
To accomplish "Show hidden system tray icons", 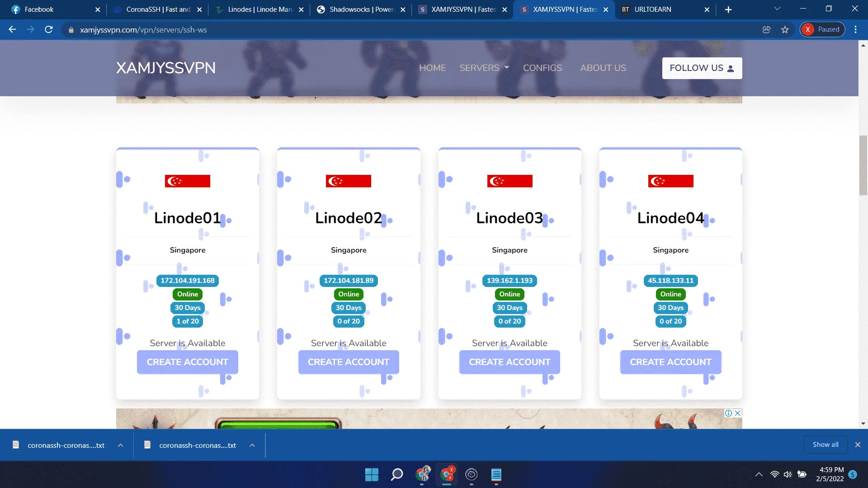I will [759, 474].
